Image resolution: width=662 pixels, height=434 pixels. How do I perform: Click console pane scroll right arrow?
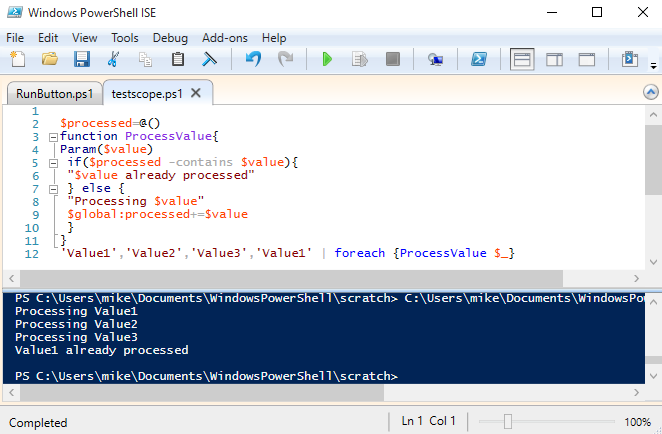[x=636, y=393]
